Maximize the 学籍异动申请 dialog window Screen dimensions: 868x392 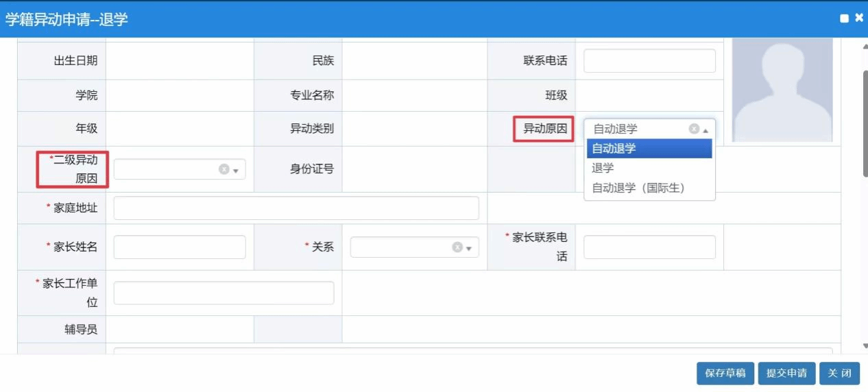(845, 19)
